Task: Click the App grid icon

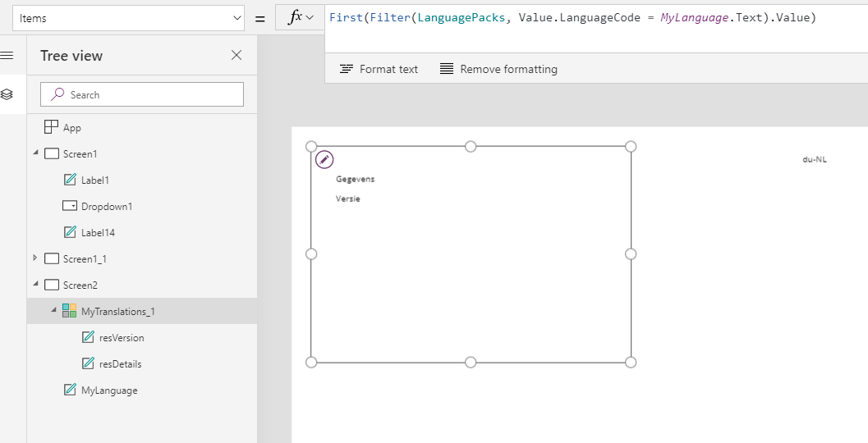Action: coord(51,127)
